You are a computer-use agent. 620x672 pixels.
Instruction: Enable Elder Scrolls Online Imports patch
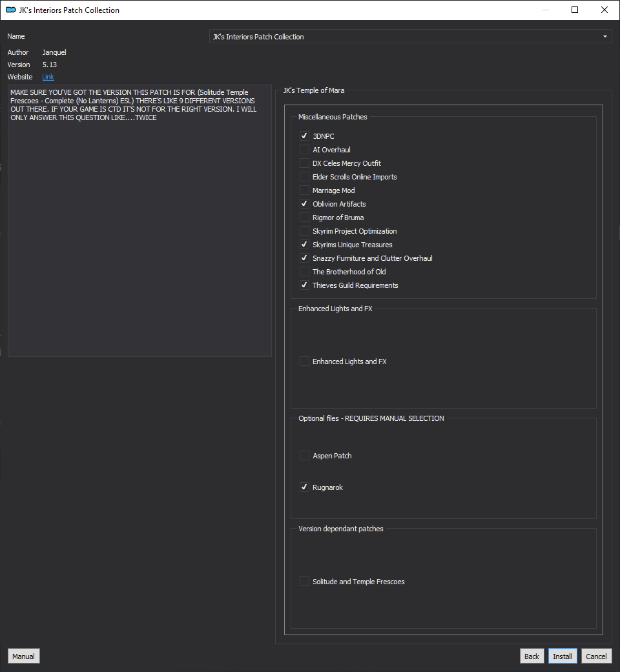click(304, 177)
